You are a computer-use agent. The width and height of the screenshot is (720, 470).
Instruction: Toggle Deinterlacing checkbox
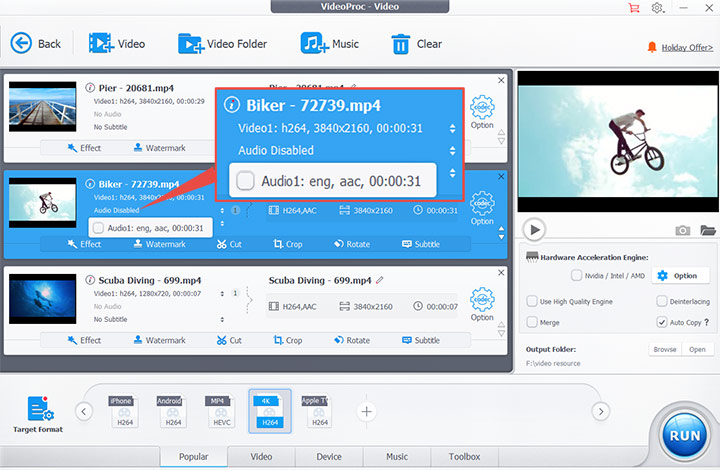coord(662,301)
